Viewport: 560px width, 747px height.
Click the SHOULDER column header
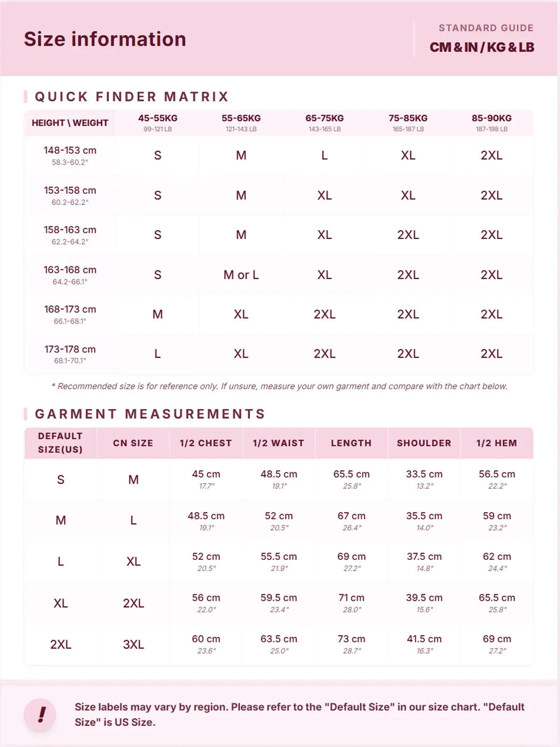pos(424,443)
